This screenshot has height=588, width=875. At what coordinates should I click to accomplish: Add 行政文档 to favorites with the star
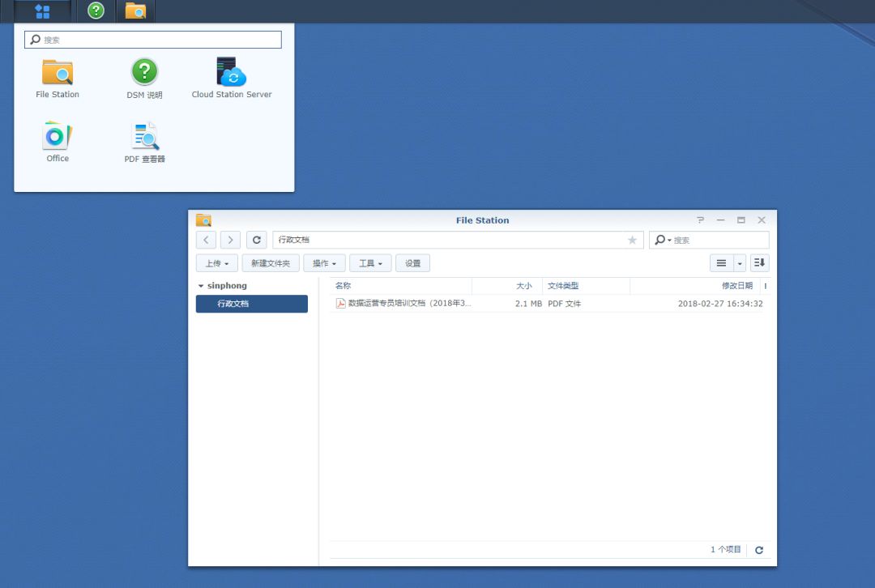(632, 240)
